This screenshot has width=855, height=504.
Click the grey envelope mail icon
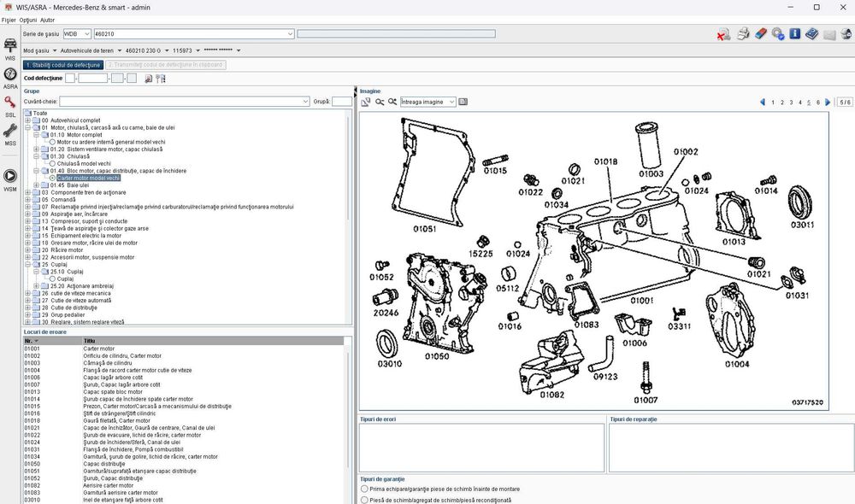829,35
